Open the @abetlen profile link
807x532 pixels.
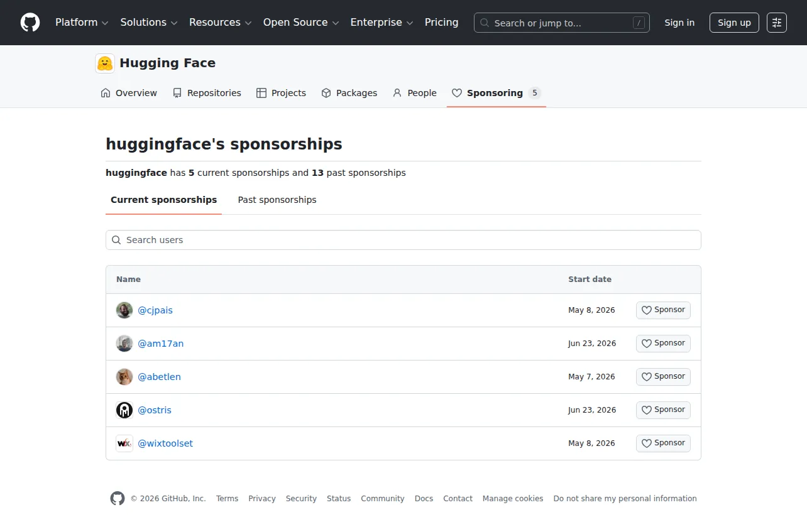pos(159,377)
